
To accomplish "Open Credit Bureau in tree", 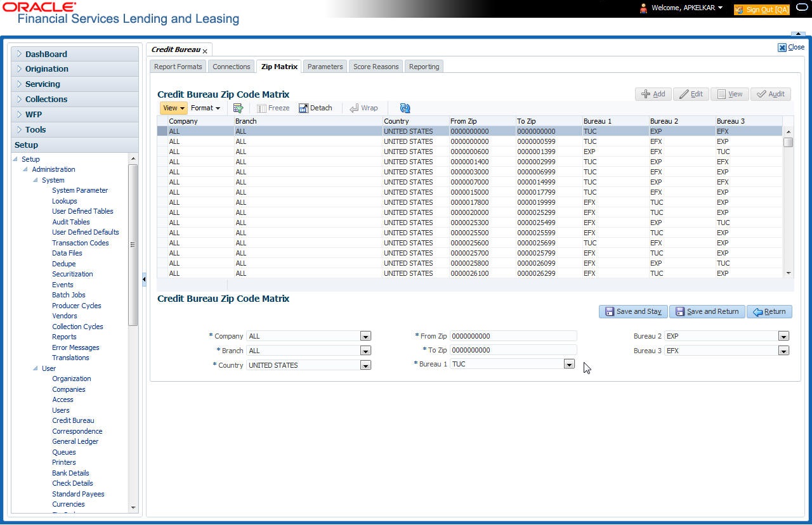I will coord(73,420).
